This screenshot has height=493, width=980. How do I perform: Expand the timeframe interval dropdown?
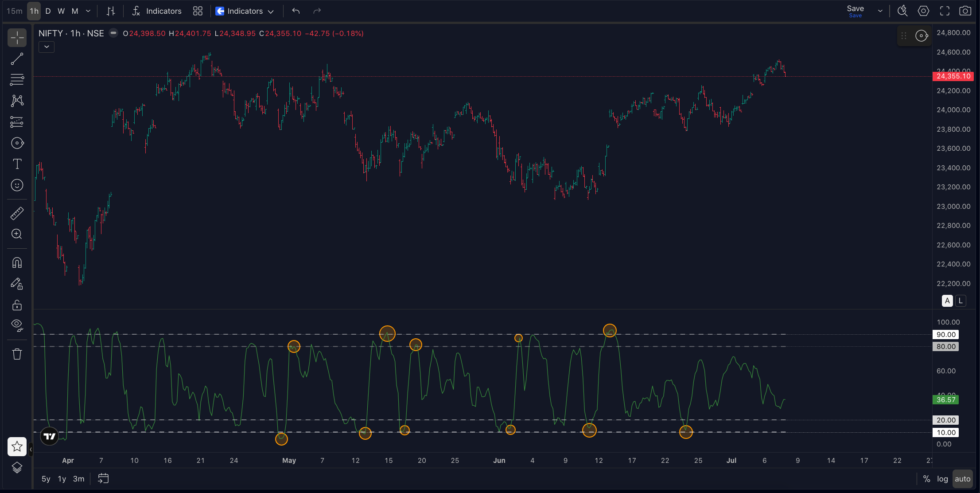(x=88, y=11)
